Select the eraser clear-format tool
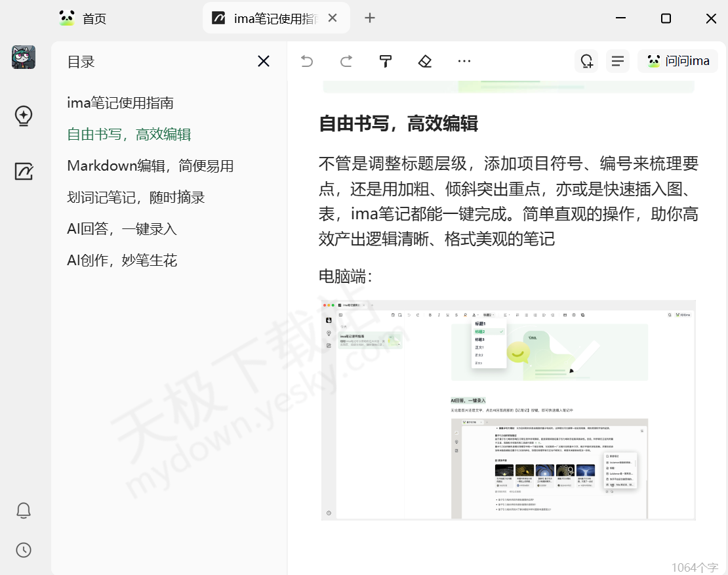728x575 pixels. (x=425, y=62)
